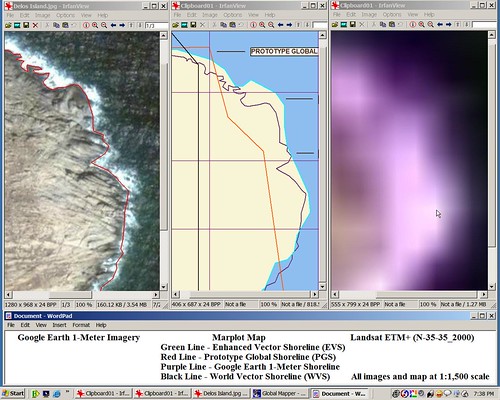The height and width of the screenshot is (400, 500).
Task: Click '1280 x 968 x 24 BPP' status text
Action: pos(31,305)
